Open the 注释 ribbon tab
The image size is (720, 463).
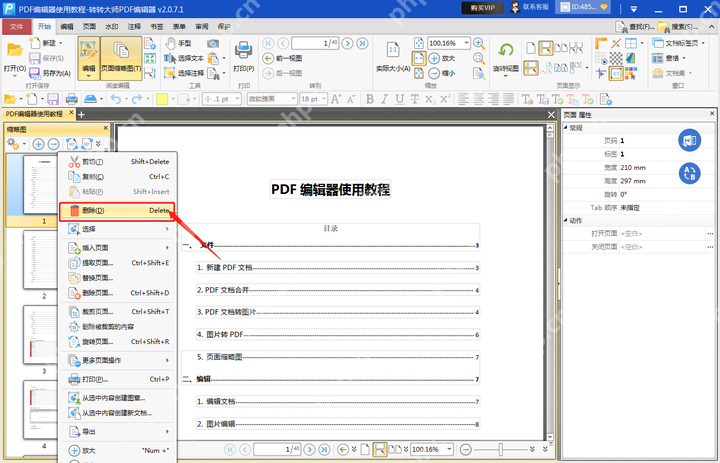click(x=134, y=27)
